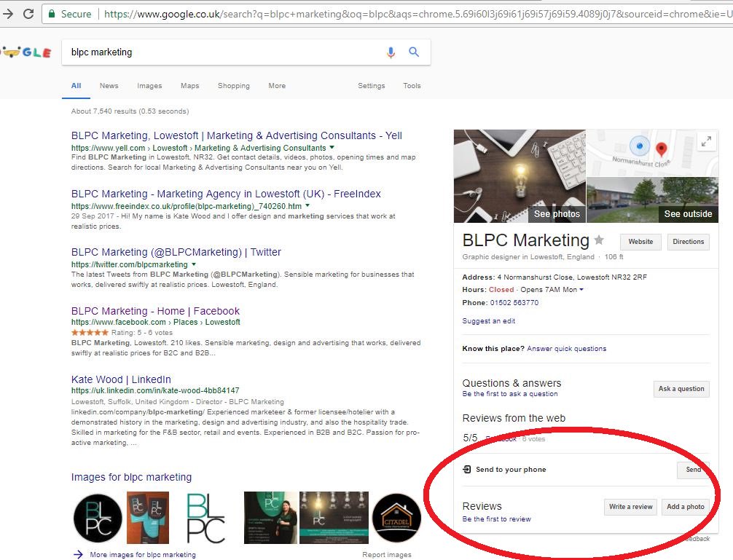Open the green and white BLPC logo image
Viewport: 733px width, 560px height.
point(205,518)
